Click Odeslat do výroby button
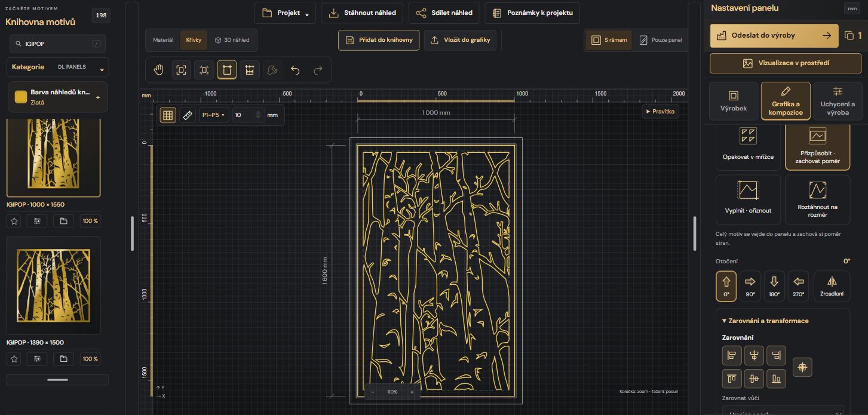 [774, 35]
